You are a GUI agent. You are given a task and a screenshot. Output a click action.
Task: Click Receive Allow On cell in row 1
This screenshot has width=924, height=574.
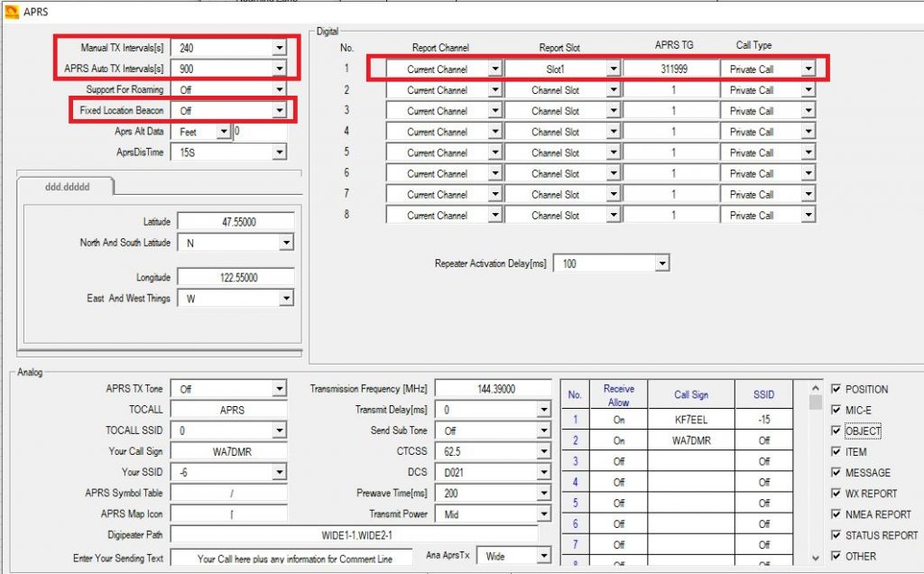619,420
